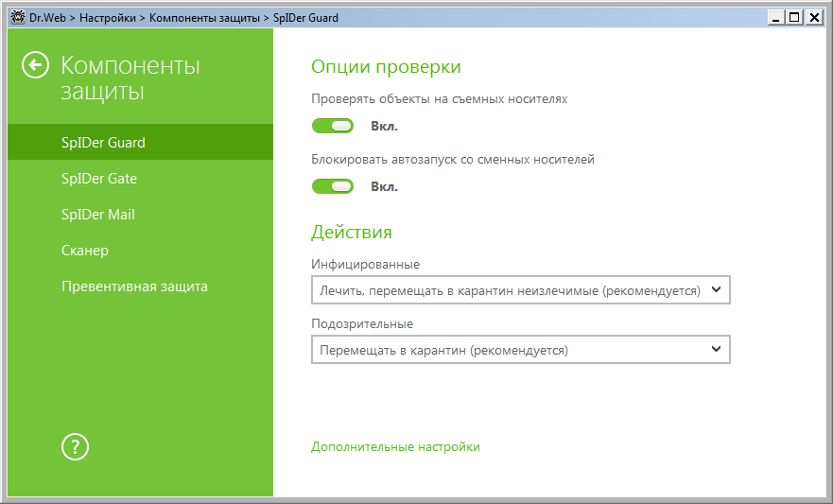The image size is (833, 504).
Task: Disable autorun blocking for removable media
Action: coord(332,186)
